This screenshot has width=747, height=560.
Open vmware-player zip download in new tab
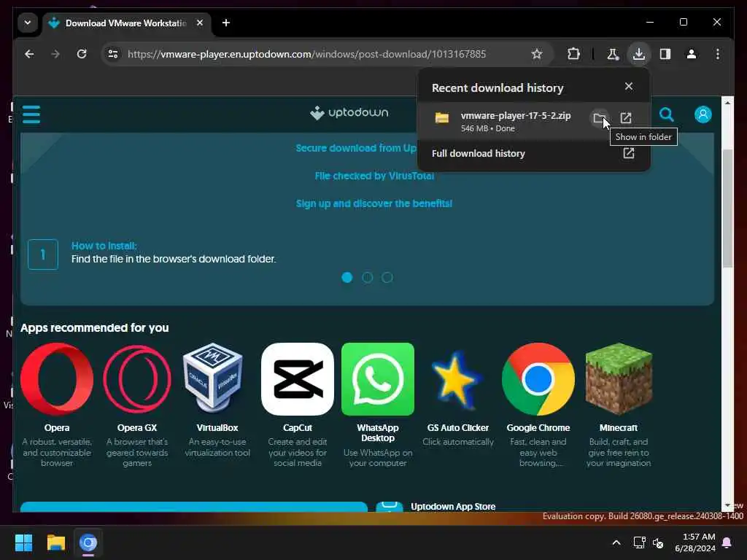(625, 117)
